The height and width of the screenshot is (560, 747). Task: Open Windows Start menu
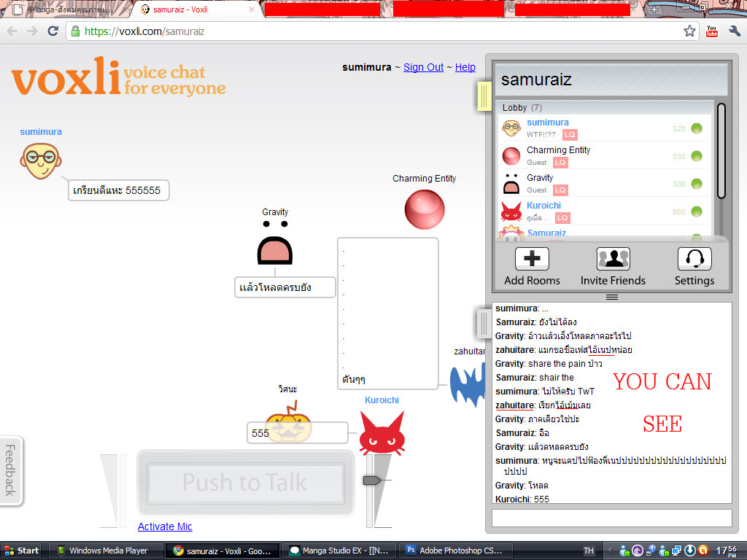point(21,551)
